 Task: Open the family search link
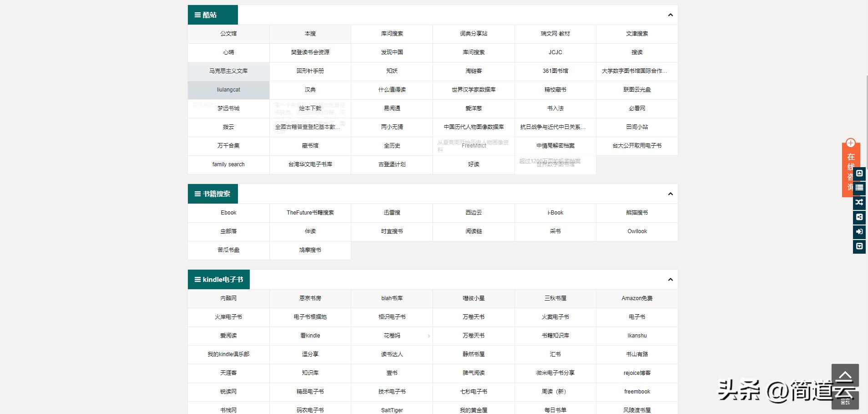228,164
